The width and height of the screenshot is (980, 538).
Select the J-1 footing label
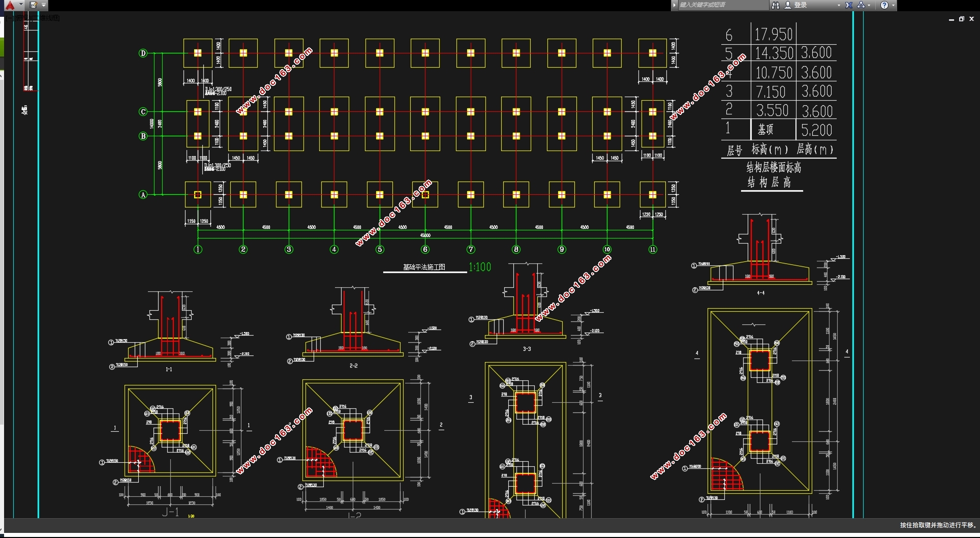pos(170,512)
